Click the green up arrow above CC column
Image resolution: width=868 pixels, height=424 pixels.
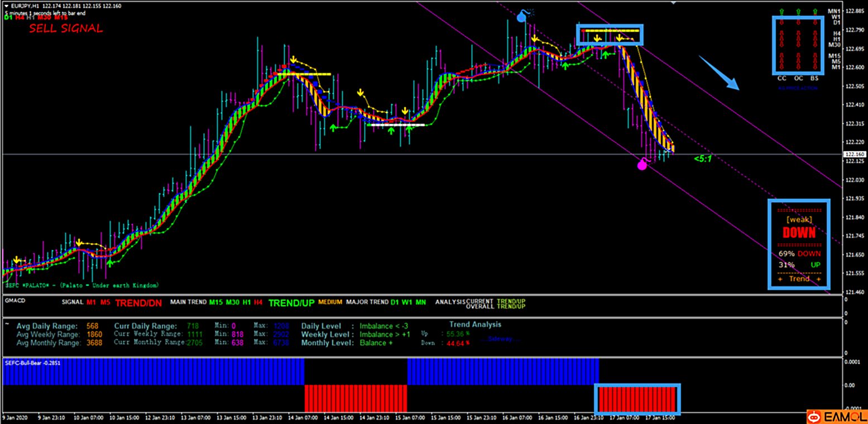pos(782,12)
